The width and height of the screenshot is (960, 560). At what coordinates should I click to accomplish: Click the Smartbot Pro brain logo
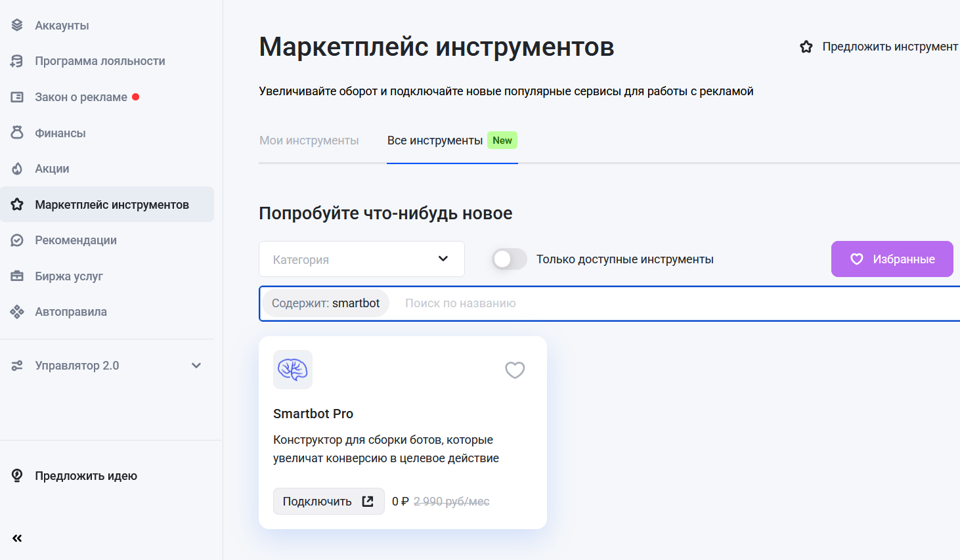[x=293, y=370]
